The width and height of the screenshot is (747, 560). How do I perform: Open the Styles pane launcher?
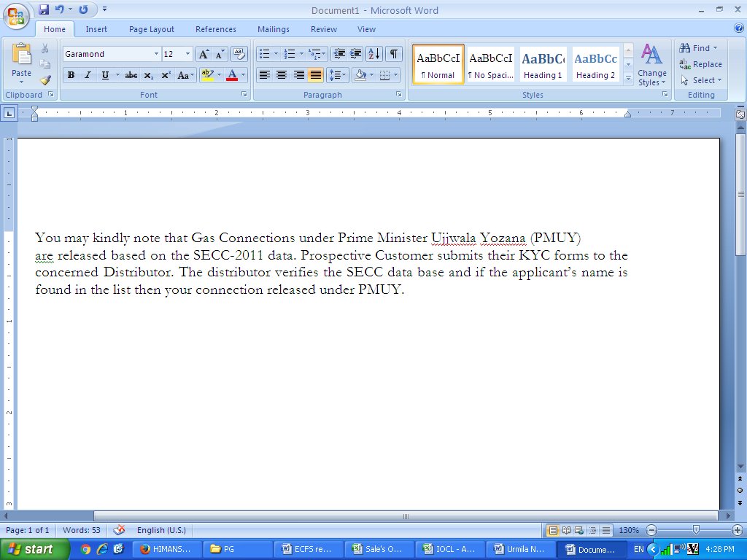click(x=665, y=95)
